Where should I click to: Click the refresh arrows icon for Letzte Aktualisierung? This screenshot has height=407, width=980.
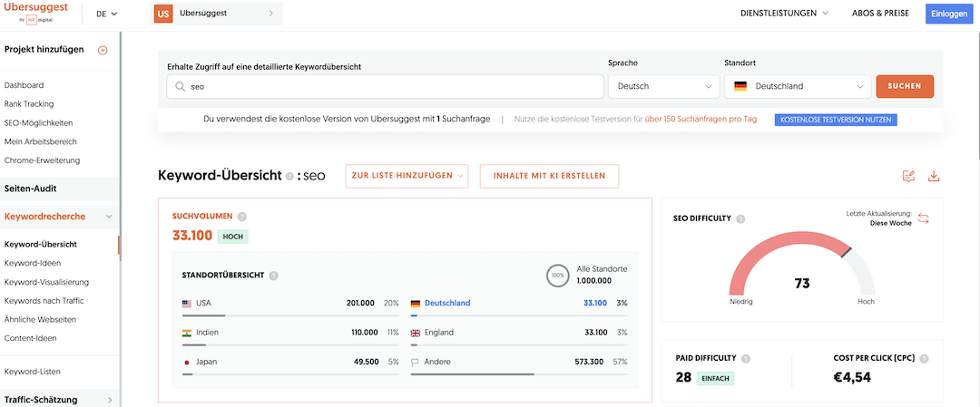click(x=924, y=218)
